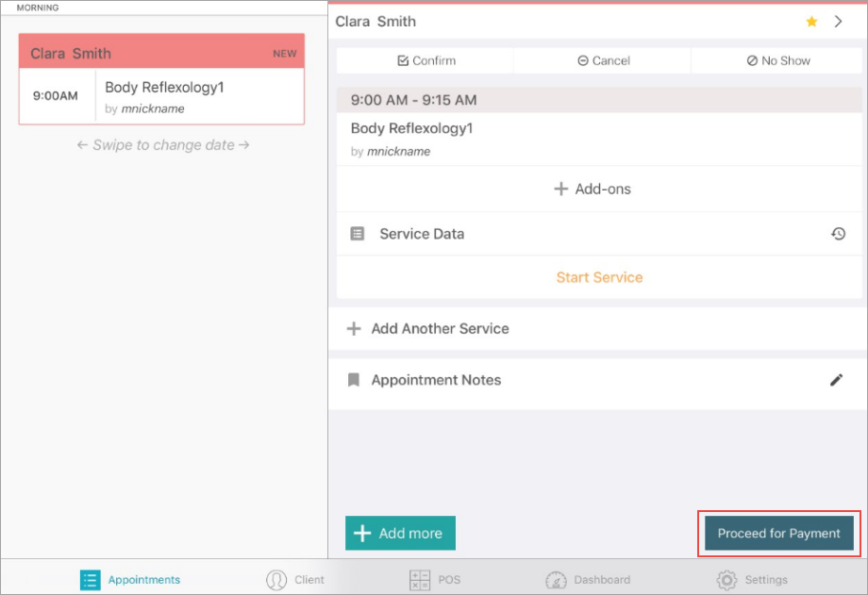Image resolution: width=868 pixels, height=595 pixels.
Task: Open client details chevron beside Clara Smith
Action: point(838,22)
